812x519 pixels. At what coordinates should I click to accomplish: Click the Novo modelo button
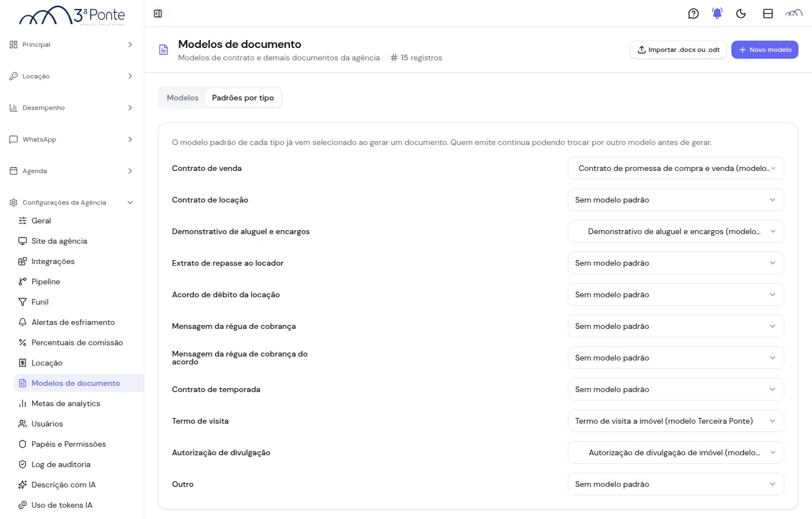click(x=765, y=50)
